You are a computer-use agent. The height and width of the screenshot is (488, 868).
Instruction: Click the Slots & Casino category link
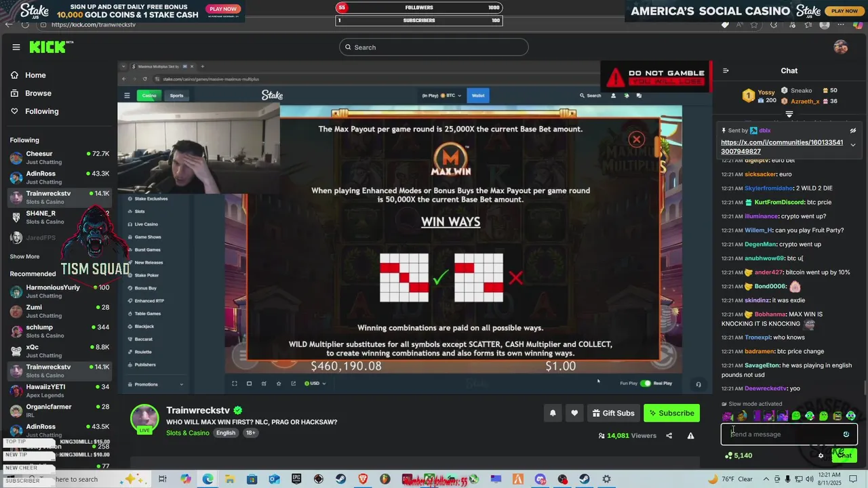pyautogui.click(x=188, y=433)
